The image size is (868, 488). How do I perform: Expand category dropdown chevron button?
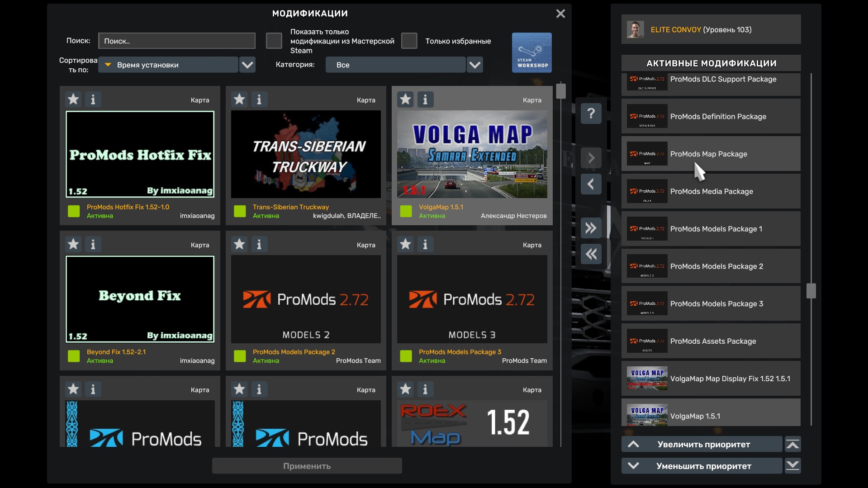[x=475, y=65]
